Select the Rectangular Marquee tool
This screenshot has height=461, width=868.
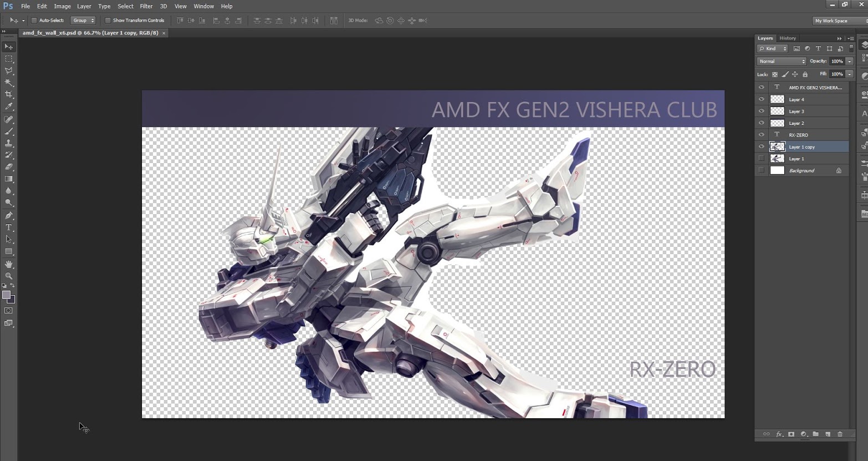tap(9, 59)
